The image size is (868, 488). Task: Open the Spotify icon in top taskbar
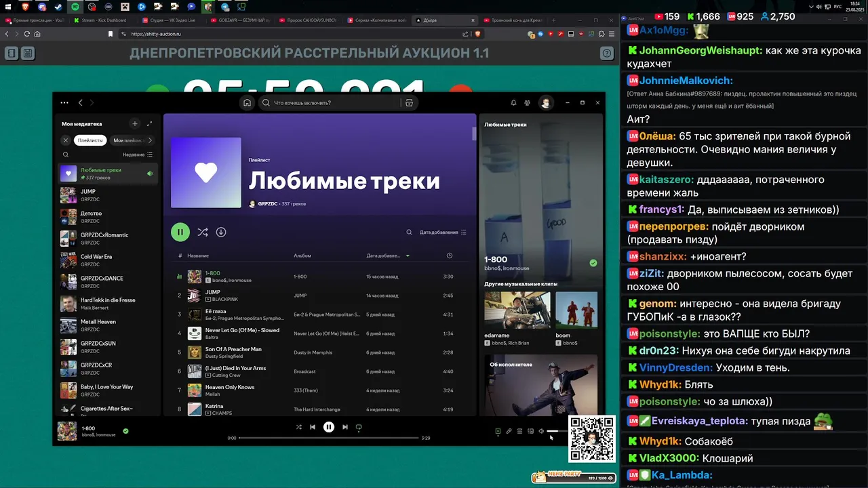point(75,7)
